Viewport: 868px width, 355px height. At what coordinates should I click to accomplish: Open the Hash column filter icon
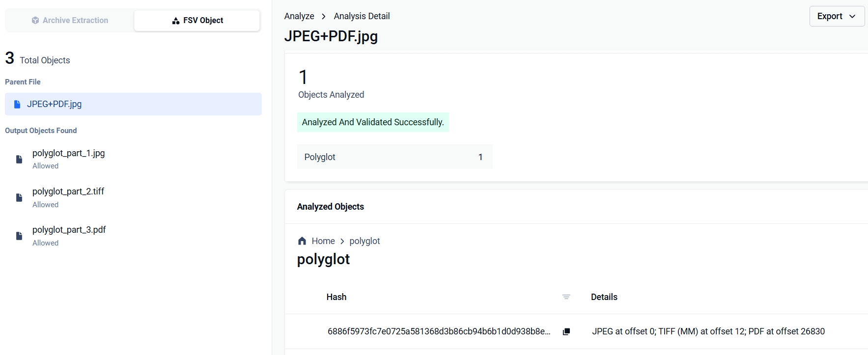566,297
